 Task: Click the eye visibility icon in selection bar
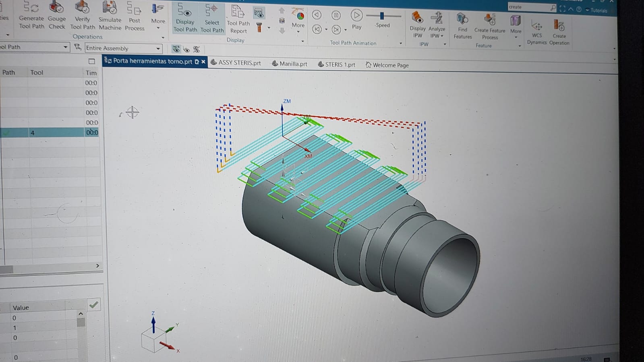click(186, 50)
